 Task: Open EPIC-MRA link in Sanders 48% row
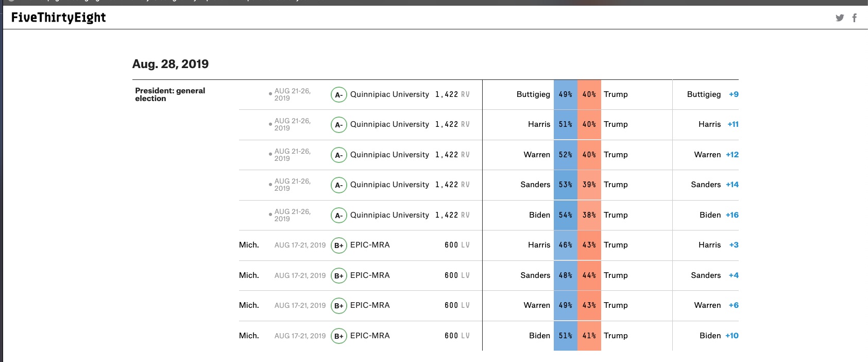coord(370,275)
